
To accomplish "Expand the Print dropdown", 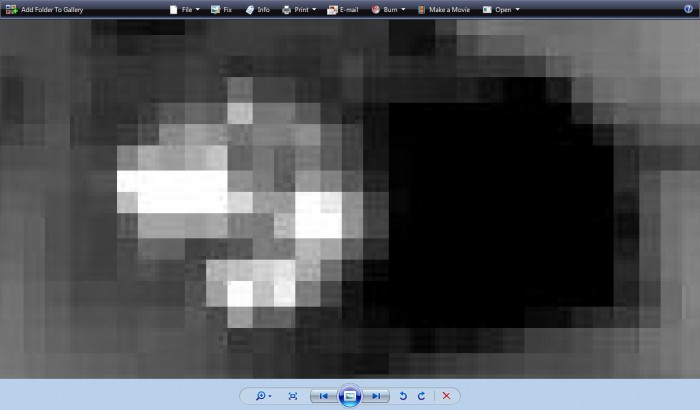I will coord(299,9).
